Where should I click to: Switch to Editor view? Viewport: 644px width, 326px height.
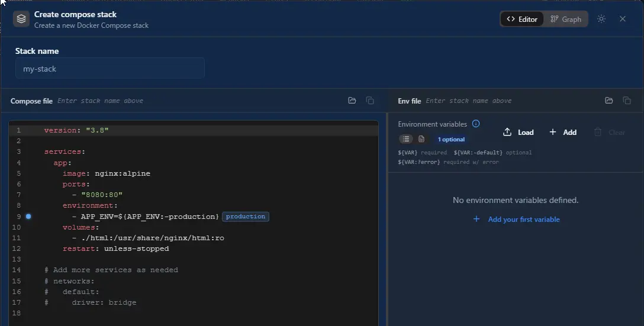[522, 20]
